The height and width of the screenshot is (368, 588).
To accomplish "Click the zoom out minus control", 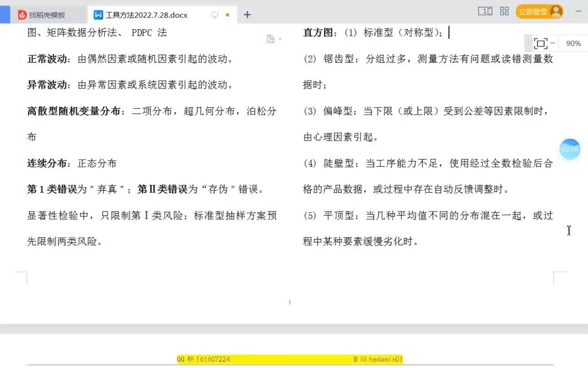I will 553,43.
